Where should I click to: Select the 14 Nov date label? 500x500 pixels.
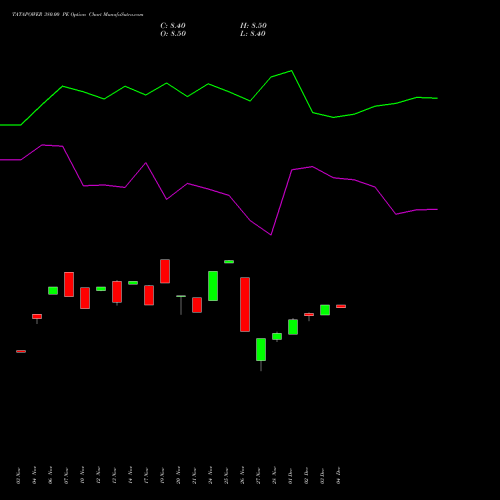(130, 475)
